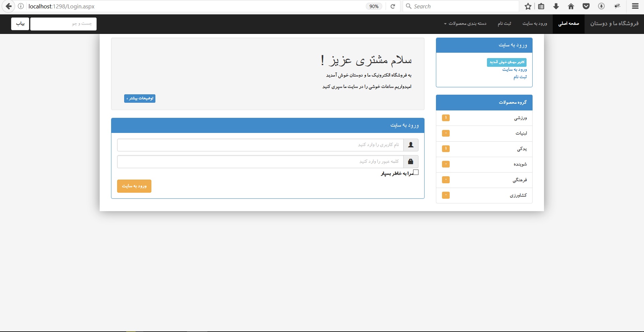This screenshot has width=644, height=332.
Task: Click the Pocket icon in toolbar
Action: point(586,6)
